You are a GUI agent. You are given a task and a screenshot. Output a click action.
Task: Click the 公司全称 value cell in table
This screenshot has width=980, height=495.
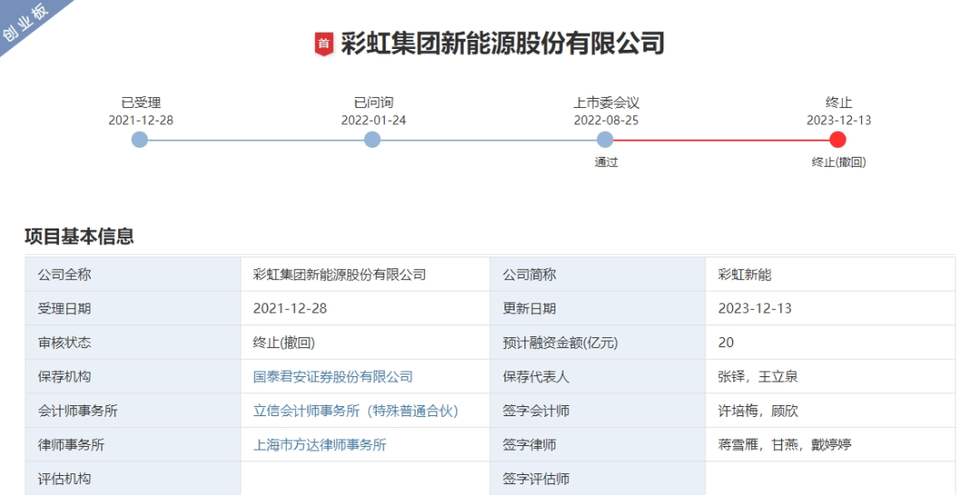(366, 274)
